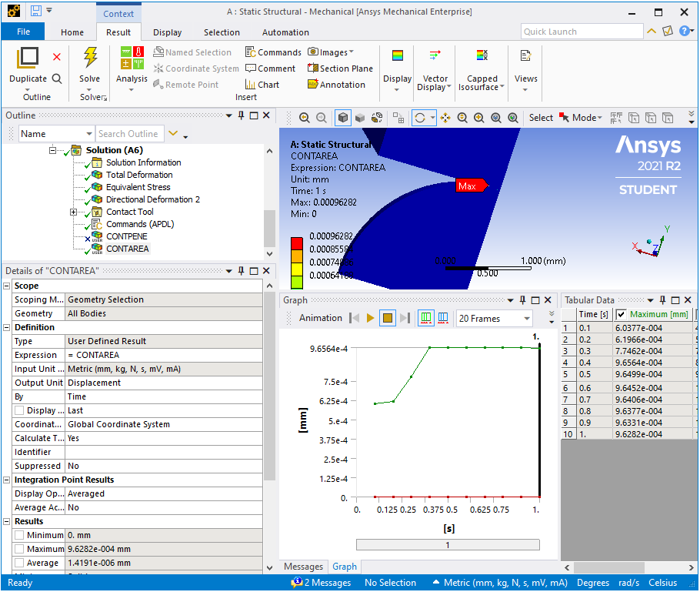Toggle the Maximum result checkbox
Image resolution: width=700 pixels, height=592 pixels.
[19, 549]
